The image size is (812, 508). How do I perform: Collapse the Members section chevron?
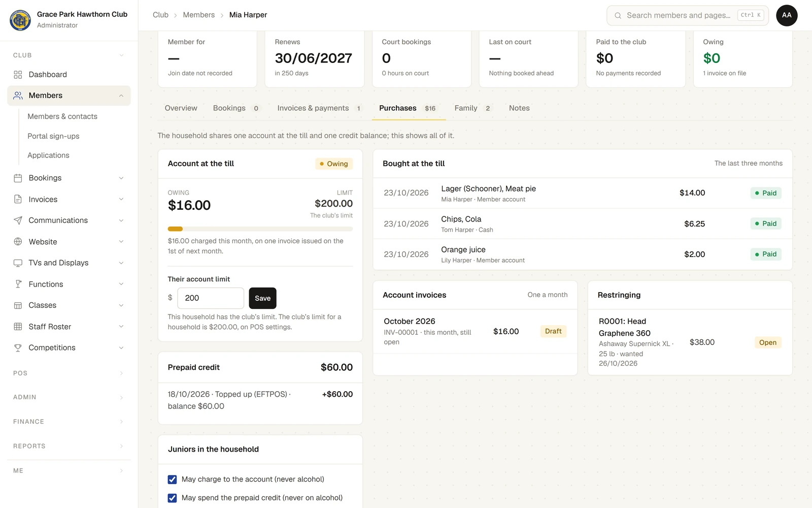click(121, 96)
